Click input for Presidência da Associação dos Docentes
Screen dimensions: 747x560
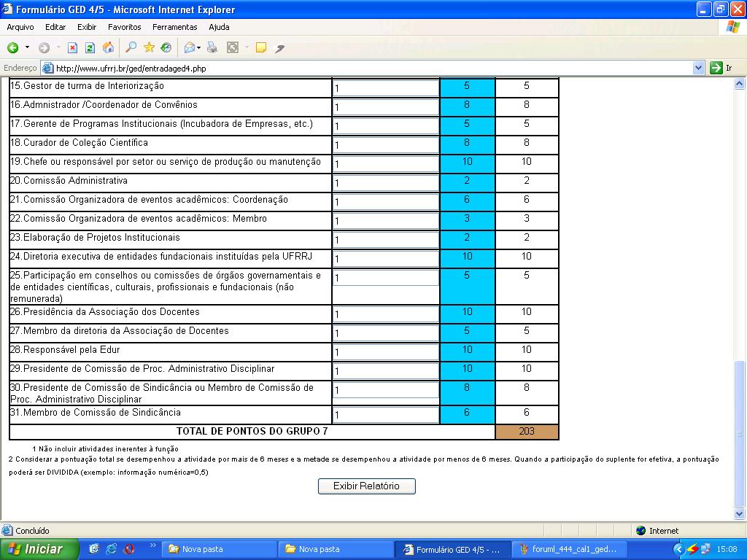(386, 314)
